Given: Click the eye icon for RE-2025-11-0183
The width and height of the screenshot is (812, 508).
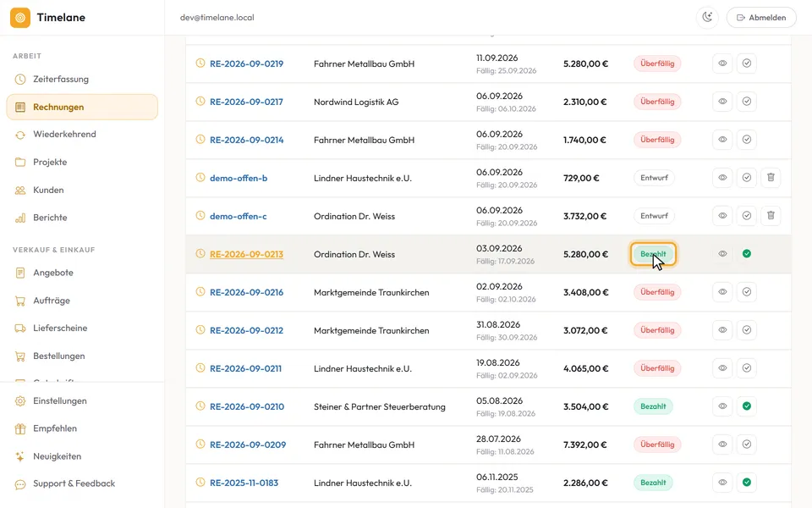Looking at the screenshot, I should coord(722,482).
